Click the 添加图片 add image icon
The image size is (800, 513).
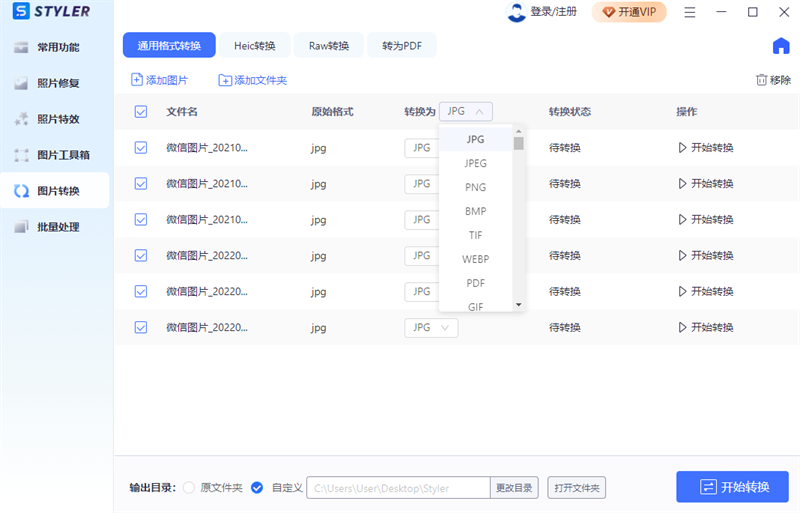point(137,80)
